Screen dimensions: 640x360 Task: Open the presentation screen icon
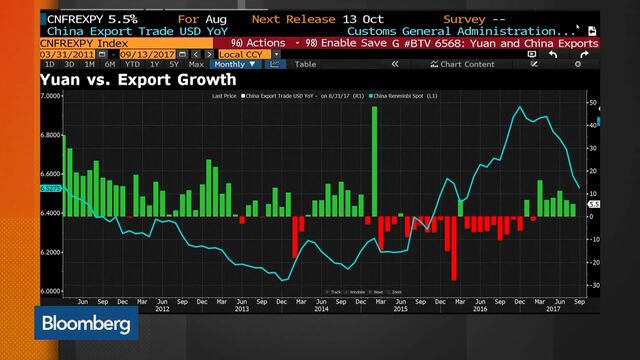tap(531, 54)
